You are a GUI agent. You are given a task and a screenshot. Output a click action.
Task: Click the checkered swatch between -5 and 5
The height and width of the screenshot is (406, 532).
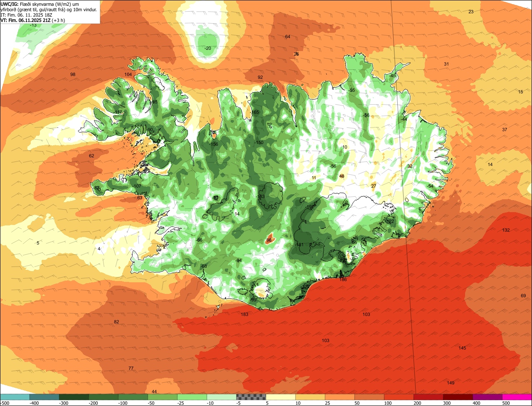[x=251, y=397]
